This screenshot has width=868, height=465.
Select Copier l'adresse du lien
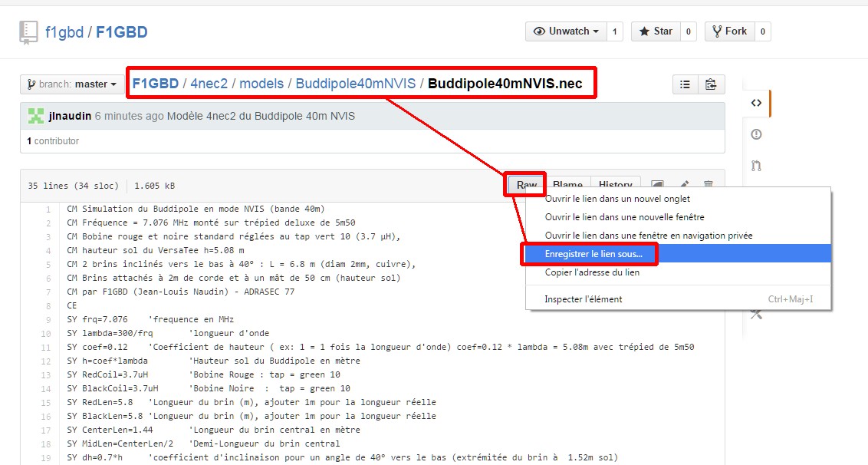pos(678,272)
